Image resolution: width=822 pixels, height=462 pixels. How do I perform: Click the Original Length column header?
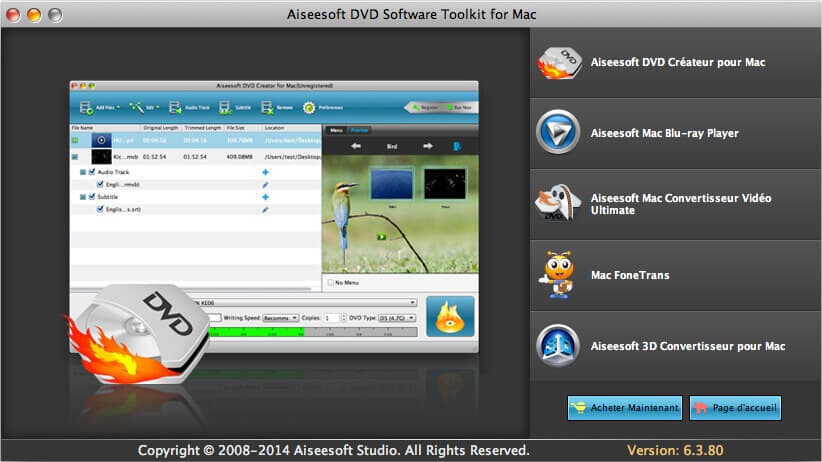tap(161, 128)
